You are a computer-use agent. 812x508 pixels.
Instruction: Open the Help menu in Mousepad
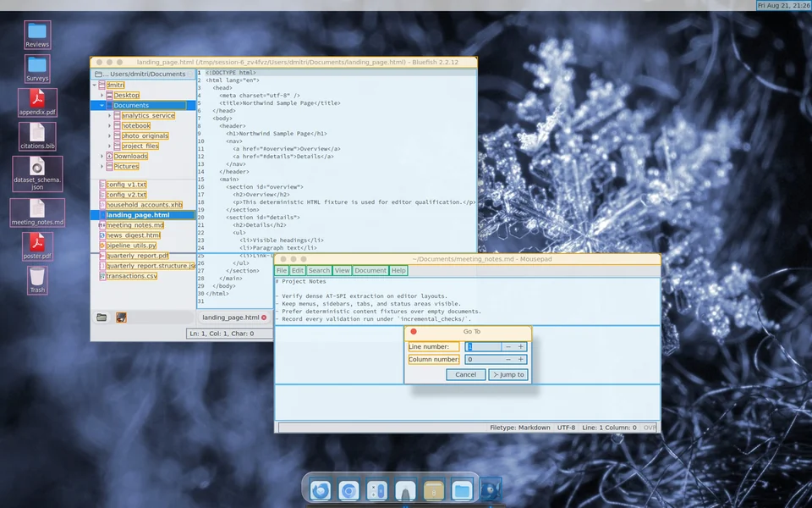click(x=398, y=271)
